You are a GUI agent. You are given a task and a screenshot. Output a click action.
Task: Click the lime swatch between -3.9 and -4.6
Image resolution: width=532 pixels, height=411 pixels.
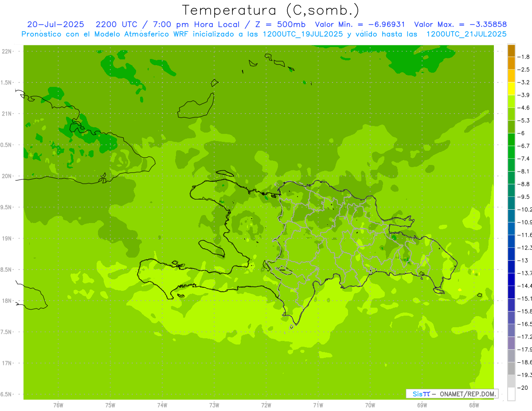(x=511, y=101)
